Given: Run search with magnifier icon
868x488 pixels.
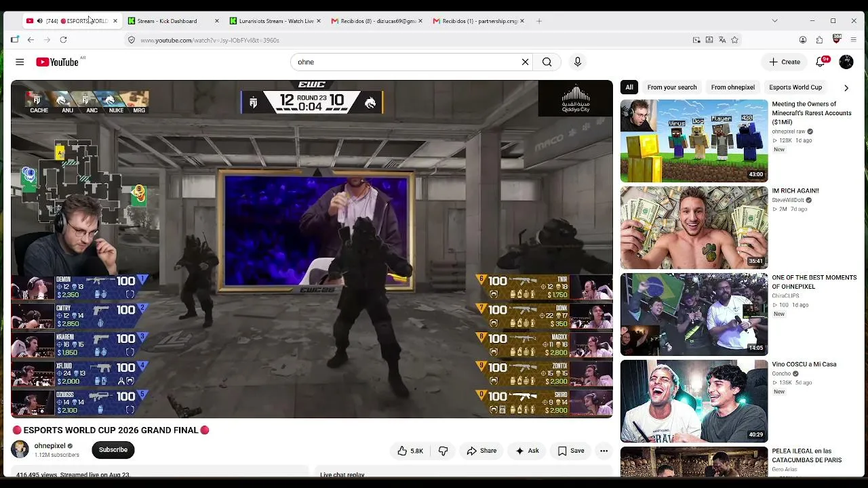Looking at the screenshot, I should pos(547,62).
